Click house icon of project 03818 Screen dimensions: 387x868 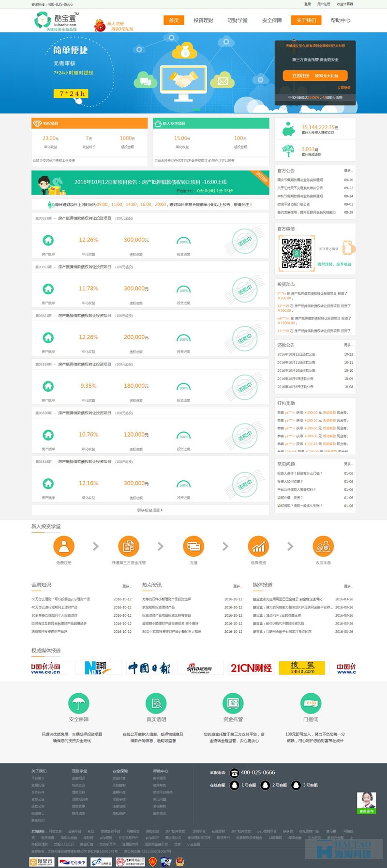[x=48, y=483]
